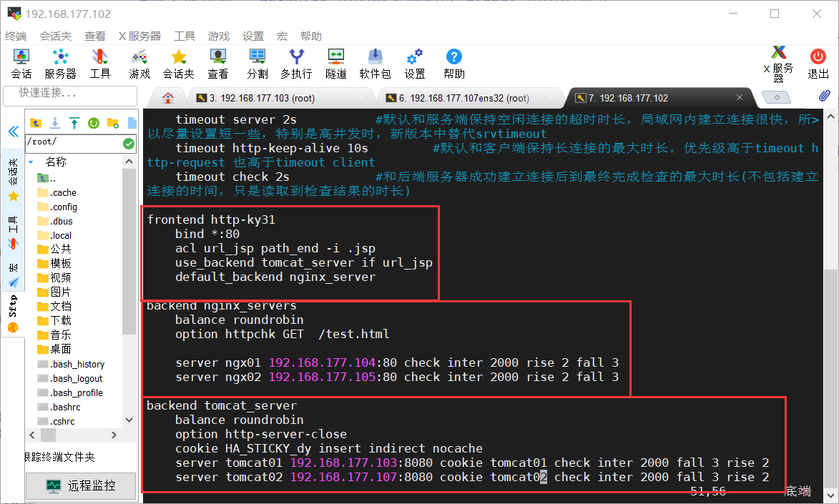Open the 查看 menu
This screenshot has height=504, width=839.
(95, 36)
